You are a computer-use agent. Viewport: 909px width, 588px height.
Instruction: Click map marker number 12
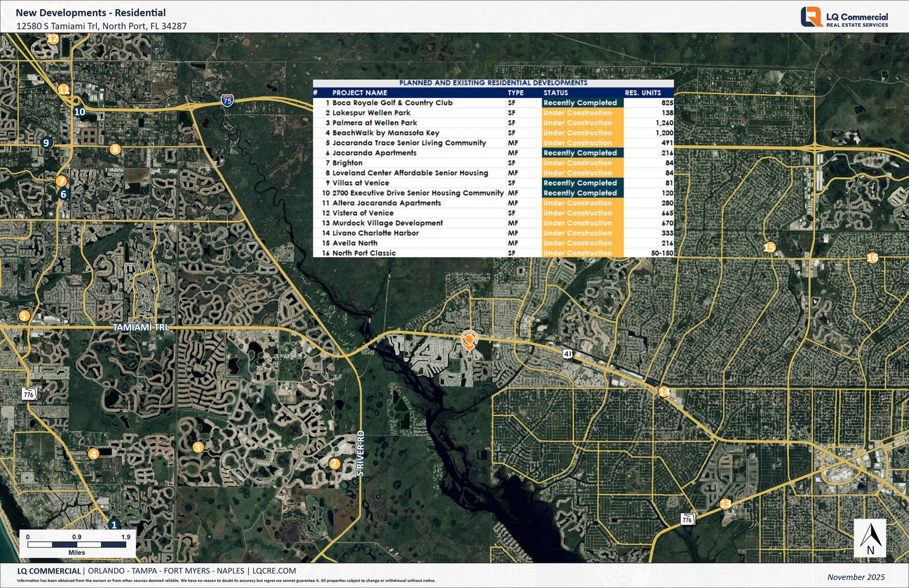click(x=53, y=38)
